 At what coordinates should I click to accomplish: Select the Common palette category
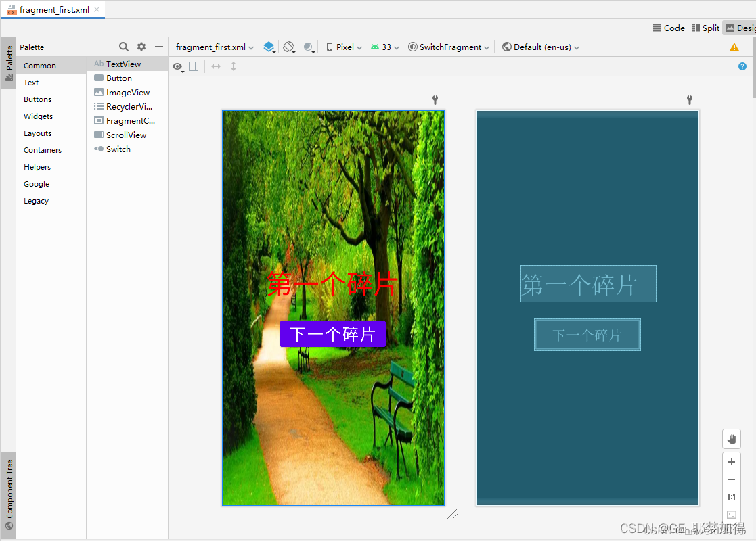tap(51, 65)
